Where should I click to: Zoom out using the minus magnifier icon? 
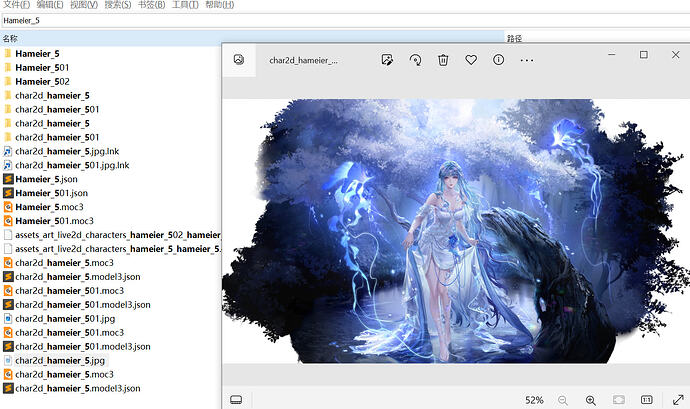pos(562,400)
